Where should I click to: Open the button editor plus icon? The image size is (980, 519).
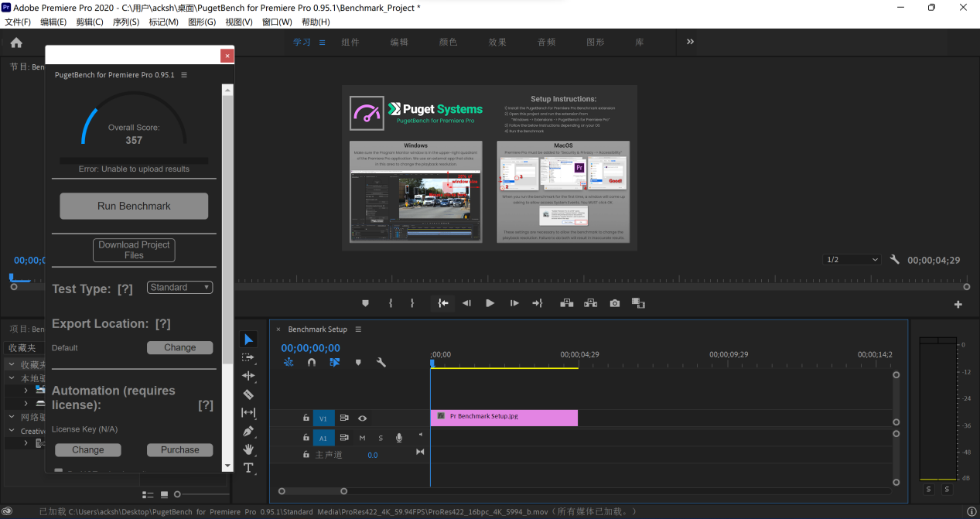(958, 305)
